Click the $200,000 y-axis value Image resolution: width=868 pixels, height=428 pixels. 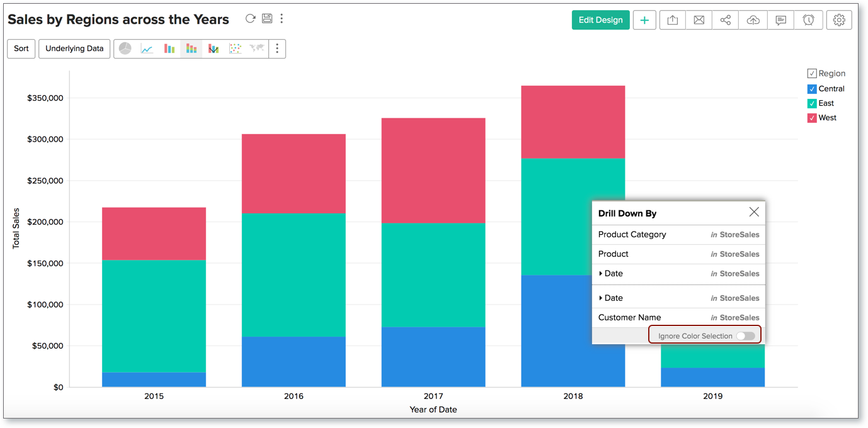pos(45,222)
